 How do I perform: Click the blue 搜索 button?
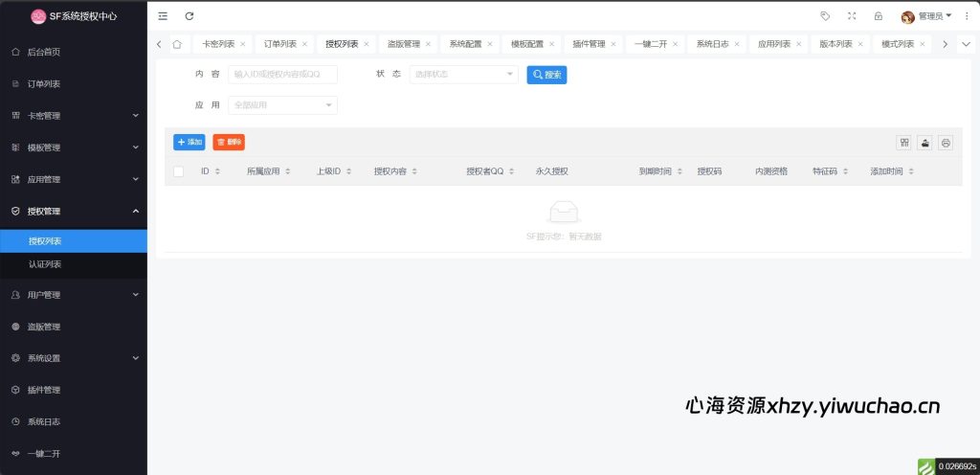[x=546, y=75]
